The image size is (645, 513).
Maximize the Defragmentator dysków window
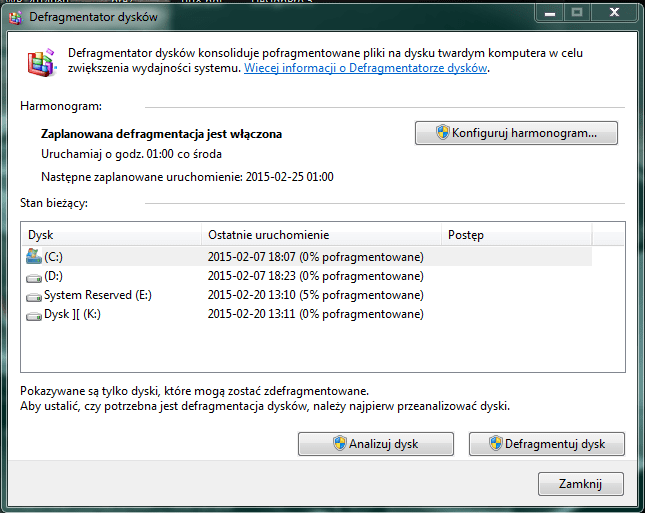point(576,12)
